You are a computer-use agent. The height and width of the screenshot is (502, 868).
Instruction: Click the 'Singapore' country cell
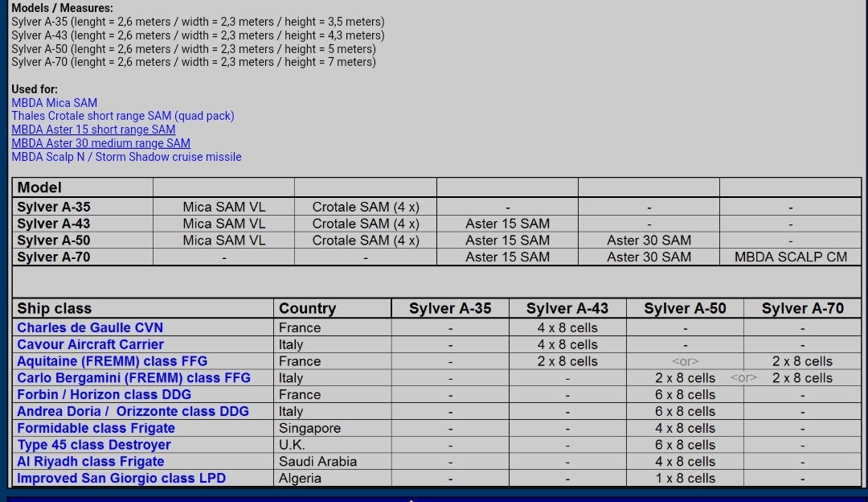click(x=309, y=428)
